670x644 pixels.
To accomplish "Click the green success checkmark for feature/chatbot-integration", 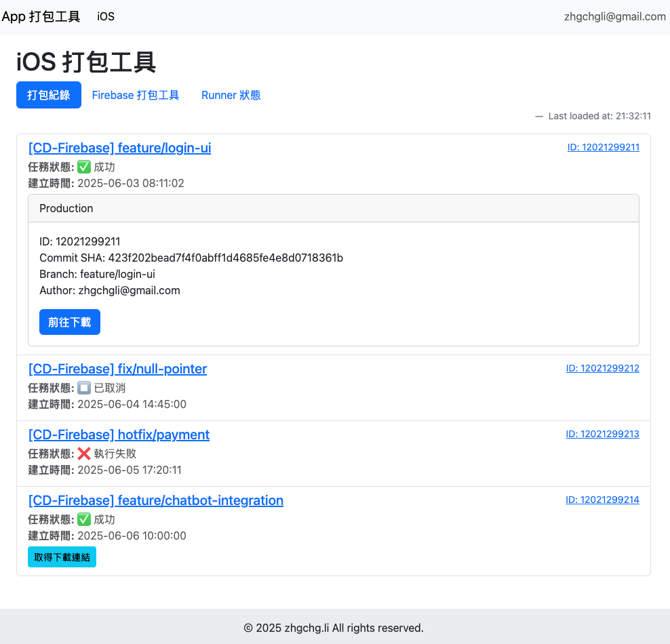I will [x=84, y=519].
